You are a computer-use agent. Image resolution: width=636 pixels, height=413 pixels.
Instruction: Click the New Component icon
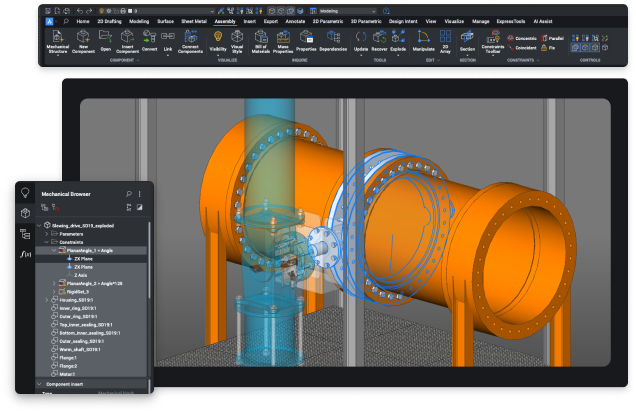point(83,37)
